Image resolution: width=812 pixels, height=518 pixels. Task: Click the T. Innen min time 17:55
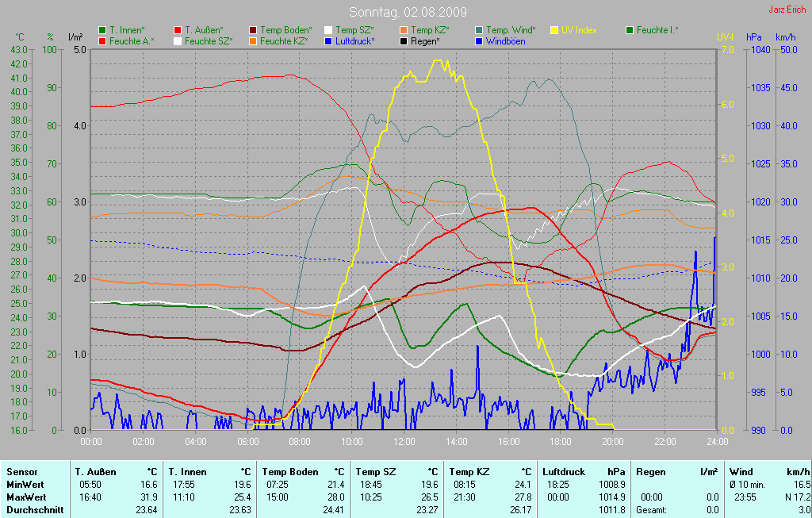pyautogui.click(x=184, y=485)
